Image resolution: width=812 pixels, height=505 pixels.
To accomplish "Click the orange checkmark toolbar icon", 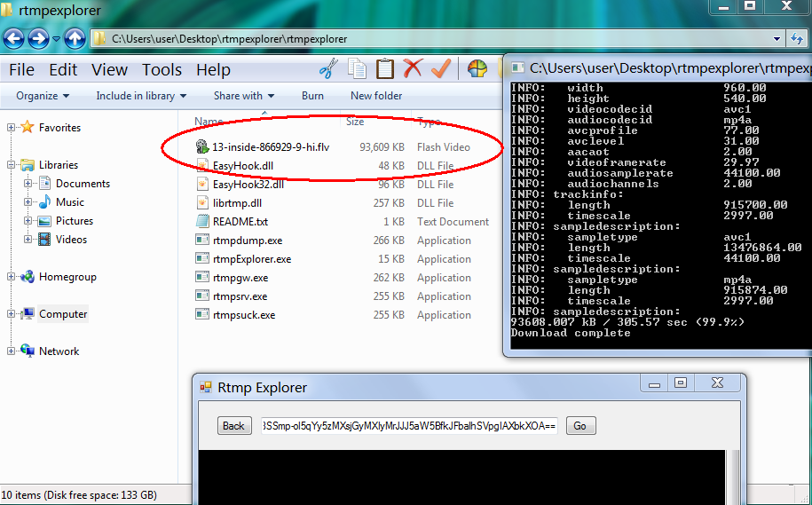I will coord(441,68).
